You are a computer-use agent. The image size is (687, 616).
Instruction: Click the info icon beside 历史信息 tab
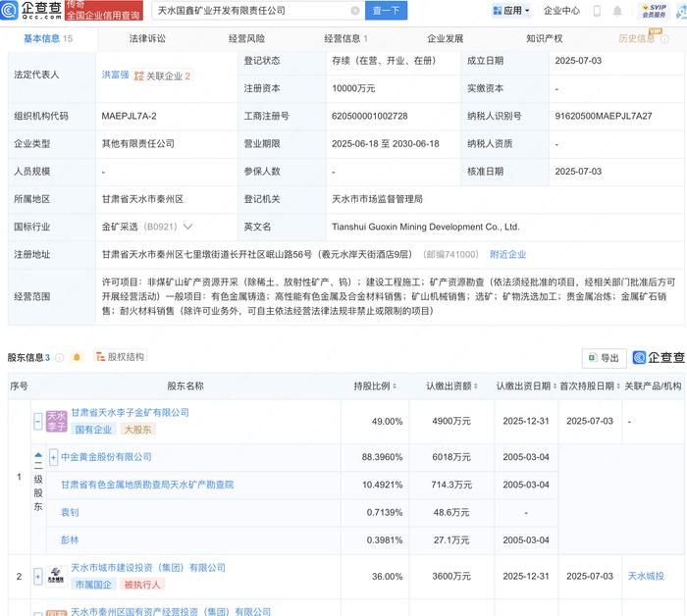[664, 39]
